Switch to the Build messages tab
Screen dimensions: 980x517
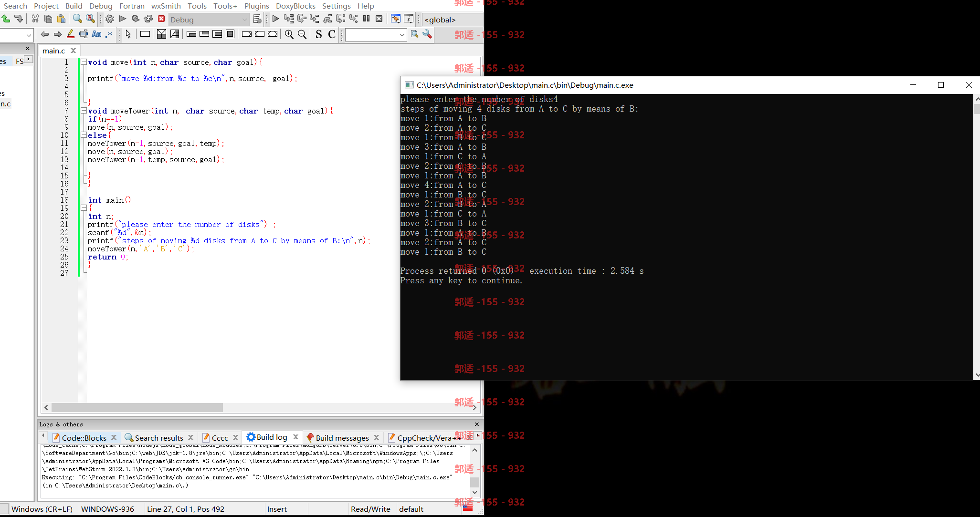pos(342,438)
